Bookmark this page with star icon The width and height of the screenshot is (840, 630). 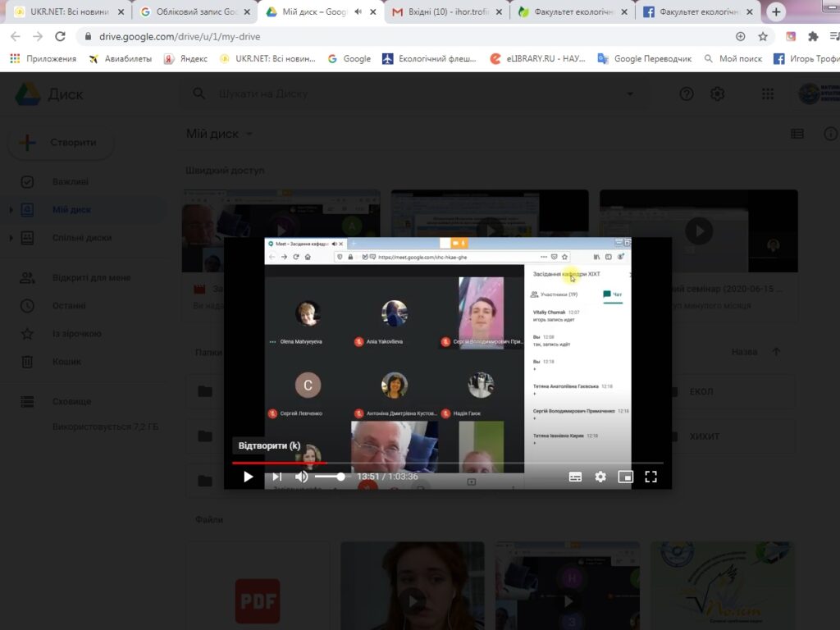763,37
